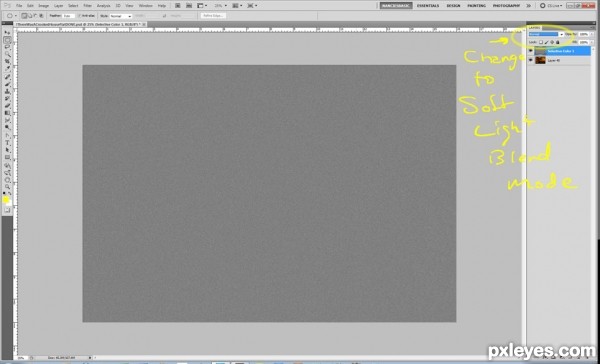Open the marquee Style dropdown
This screenshot has height=364, width=600.
pos(121,16)
